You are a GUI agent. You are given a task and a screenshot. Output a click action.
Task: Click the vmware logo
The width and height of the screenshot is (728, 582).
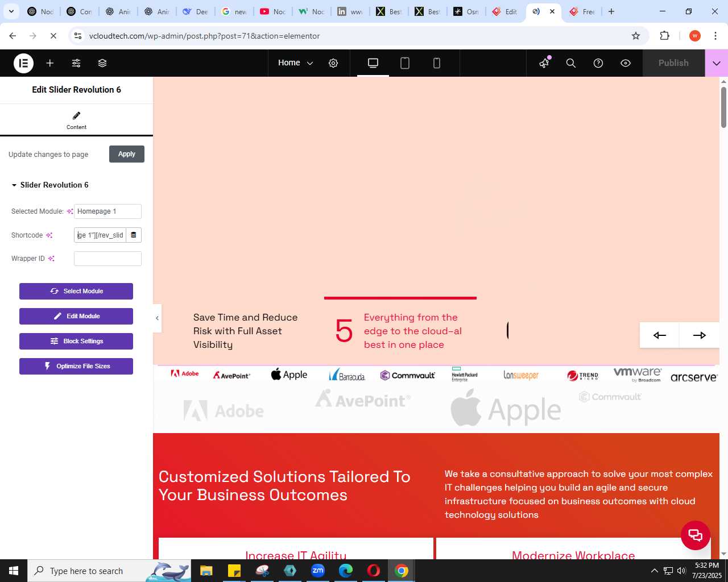638,374
